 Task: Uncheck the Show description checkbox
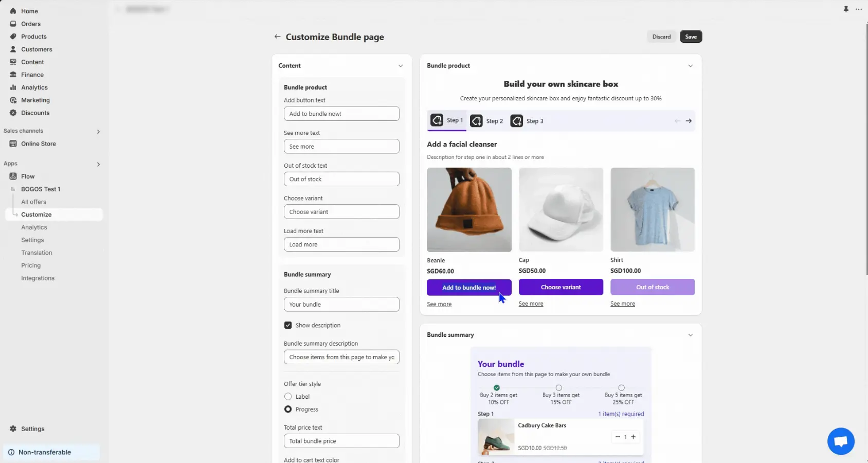288,325
